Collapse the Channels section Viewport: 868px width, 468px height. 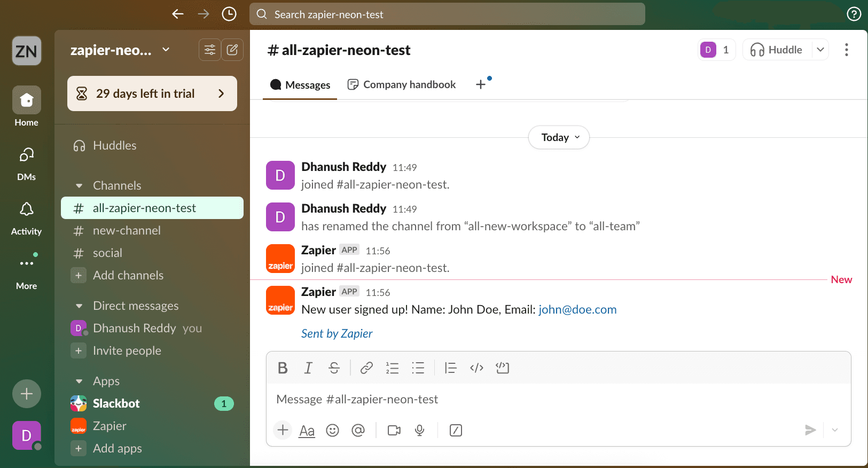pos(79,186)
